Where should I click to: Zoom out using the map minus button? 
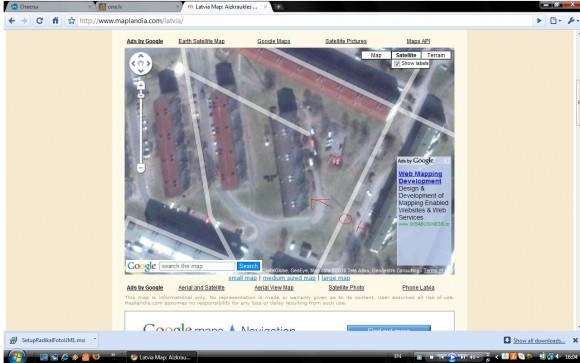(x=141, y=168)
